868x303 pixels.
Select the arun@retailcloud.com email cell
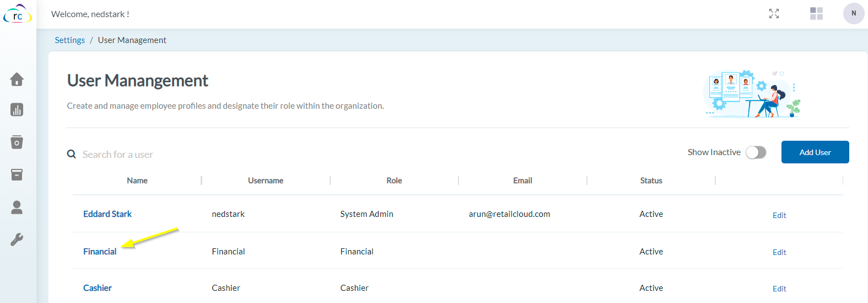[x=509, y=214]
